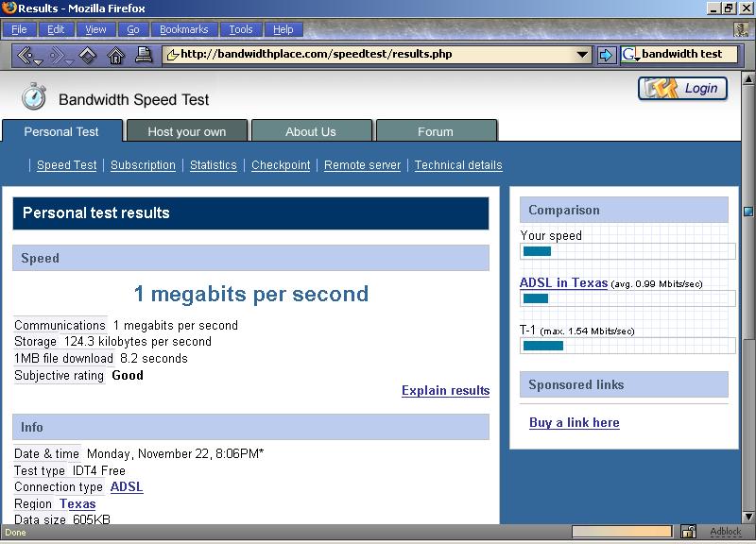The height and width of the screenshot is (544, 756).
Task: Click the Done status bar text
Action: click(15, 533)
